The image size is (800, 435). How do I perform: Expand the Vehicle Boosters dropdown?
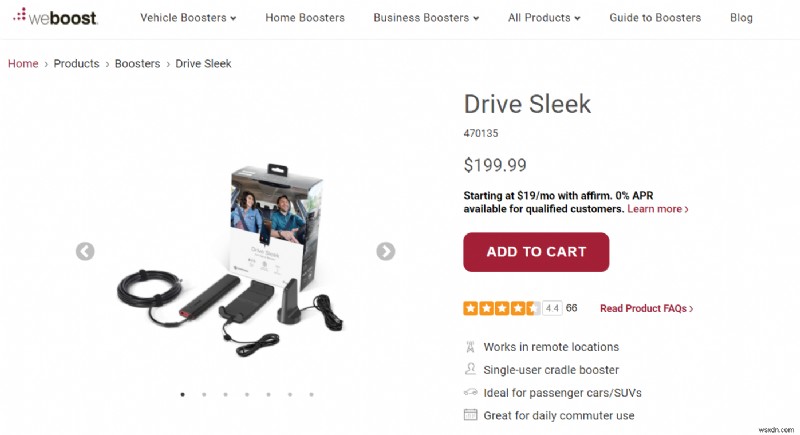pos(188,18)
